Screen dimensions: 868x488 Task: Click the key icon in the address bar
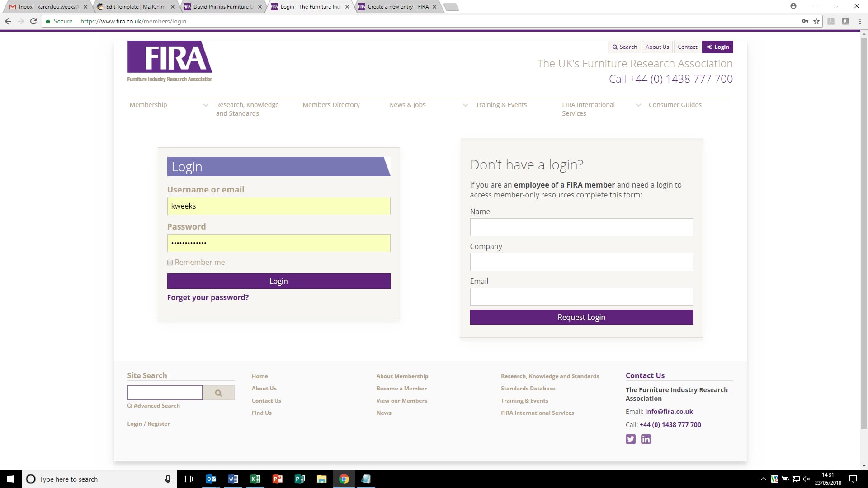click(x=805, y=21)
